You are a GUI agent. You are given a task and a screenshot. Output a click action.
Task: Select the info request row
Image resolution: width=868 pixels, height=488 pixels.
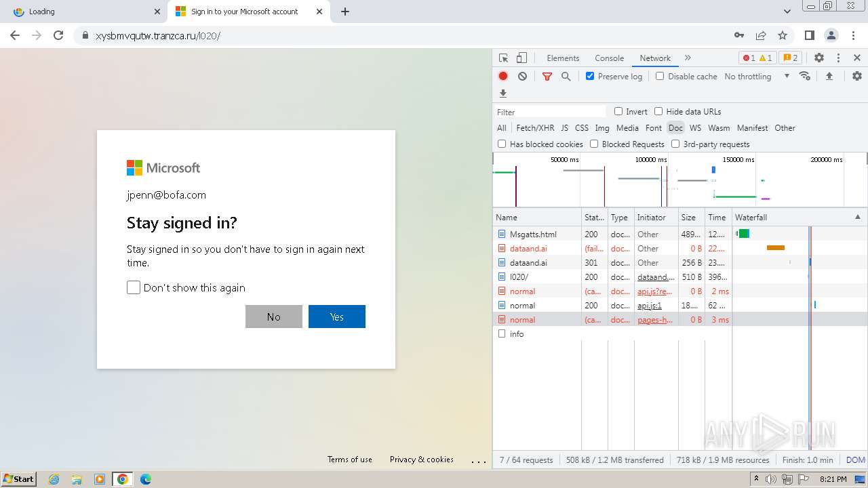[x=680, y=334]
